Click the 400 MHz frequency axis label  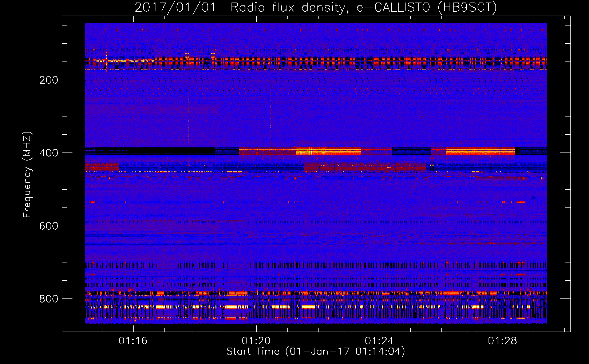(x=49, y=153)
